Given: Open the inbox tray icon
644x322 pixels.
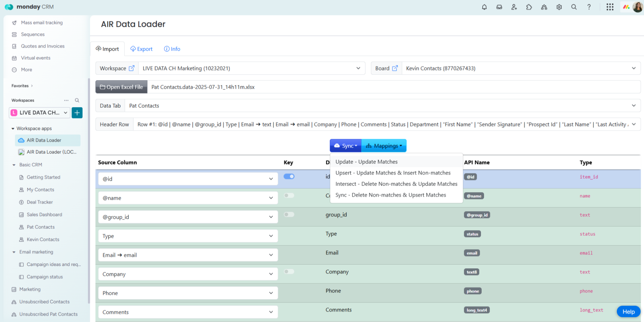Looking at the screenshot, I should (x=499, y=7).
